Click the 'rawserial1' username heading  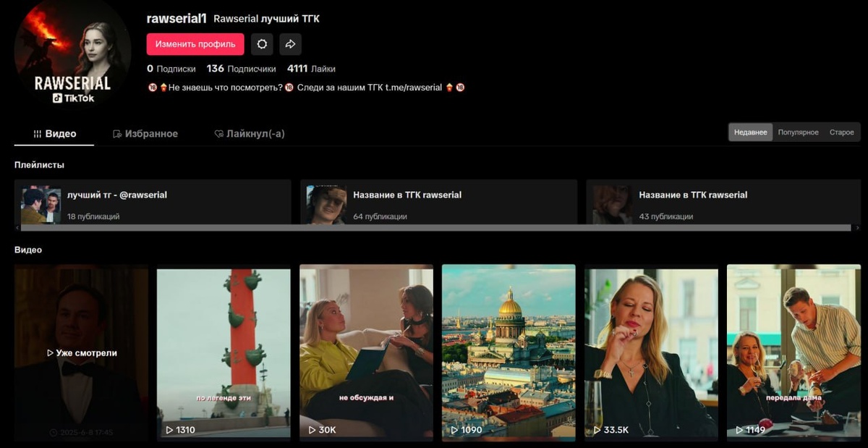coord(176,18)
